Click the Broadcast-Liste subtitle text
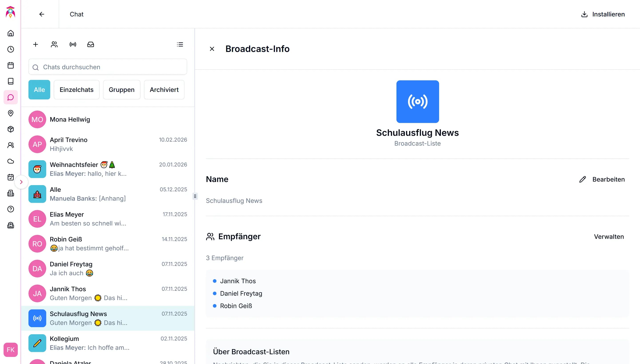Image resolution: width=640 pixels, height=364 pixels. [x=418, y=144]
